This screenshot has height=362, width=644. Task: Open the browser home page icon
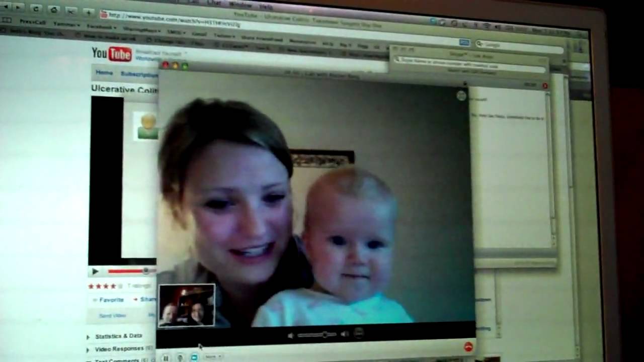pyautogui.click(x=53, y=10)
